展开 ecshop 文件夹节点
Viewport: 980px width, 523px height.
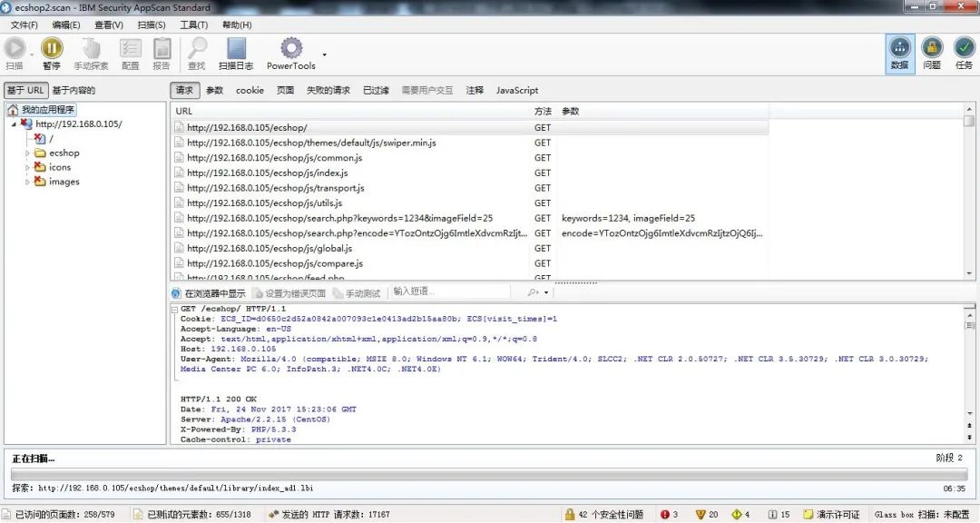pyautogui.click(x=26, y=153)
